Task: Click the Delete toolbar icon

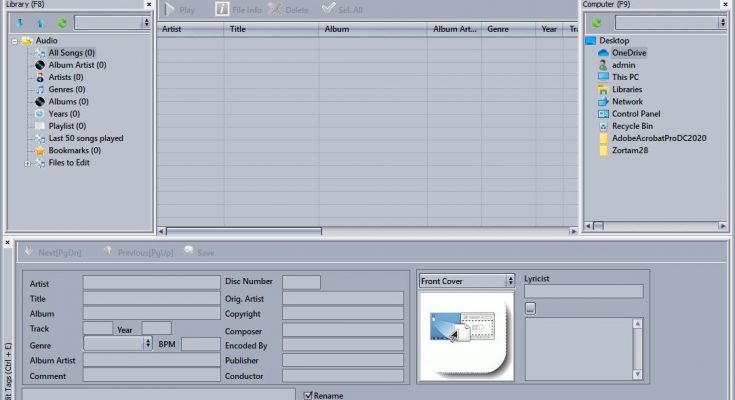Action: [x=275, y=9]
